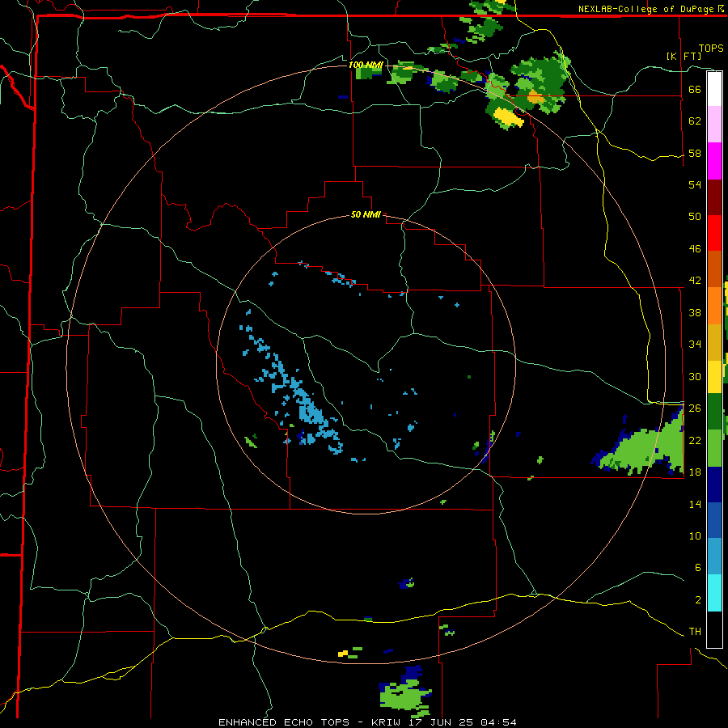
Task: Click the '17 JUN 25' date text
Action: tap(441, 722)
